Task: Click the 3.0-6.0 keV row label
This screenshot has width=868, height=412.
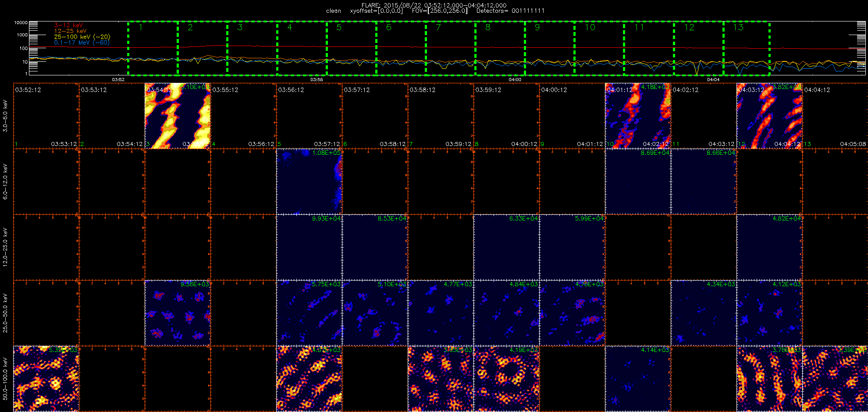Action: click(x=5, y=116)
